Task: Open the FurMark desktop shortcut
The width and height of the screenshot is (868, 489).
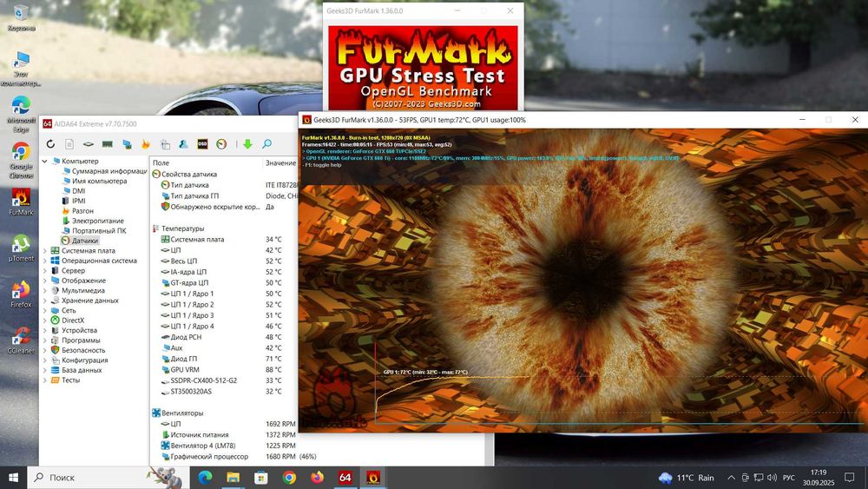Action: pos(21,202)
